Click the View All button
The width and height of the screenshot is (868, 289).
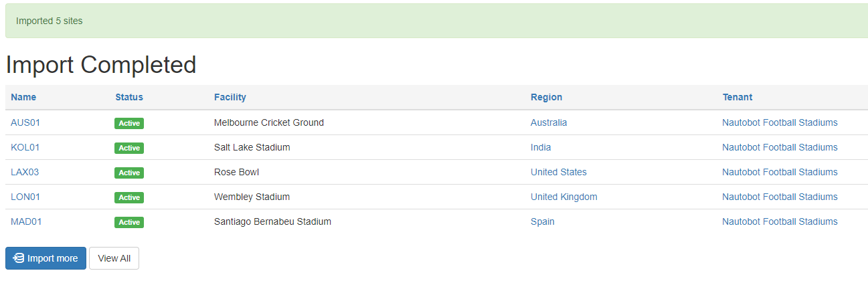pos(114,258)
